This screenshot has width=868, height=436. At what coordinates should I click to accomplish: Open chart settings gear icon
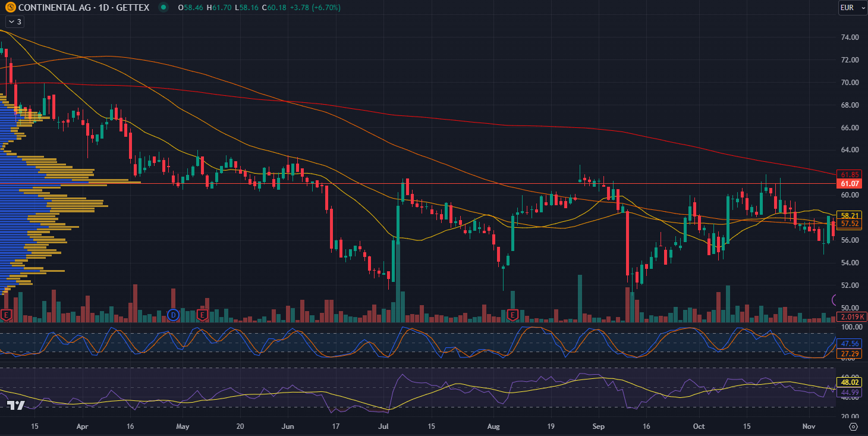(x=854, y=426)
